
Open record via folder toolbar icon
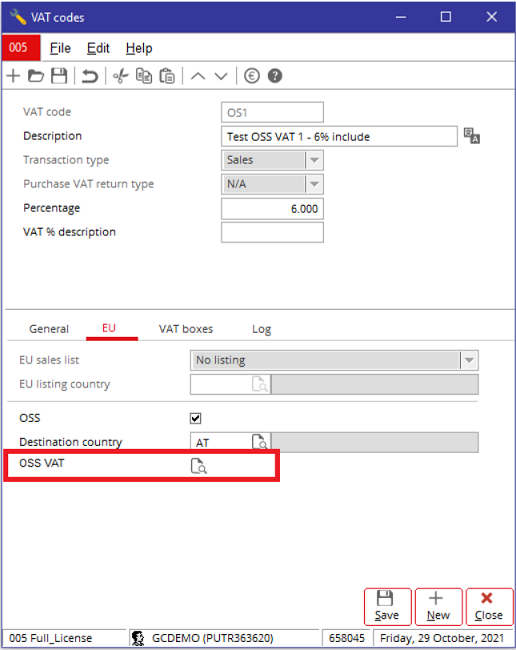(x=36, y=76)
